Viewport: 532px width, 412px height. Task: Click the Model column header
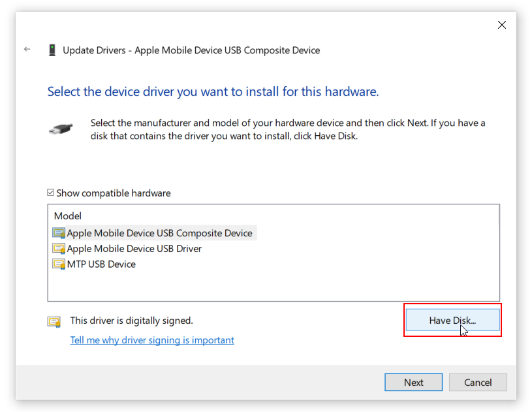[x=69, y=215]
